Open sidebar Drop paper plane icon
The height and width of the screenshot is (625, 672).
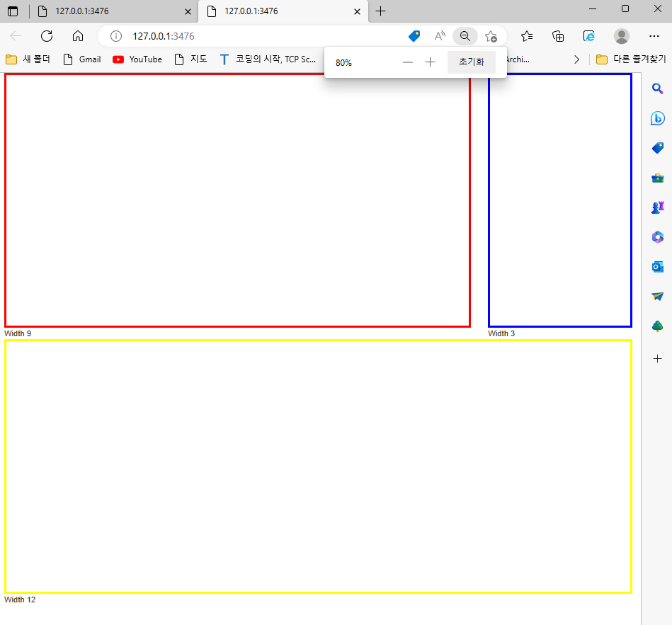coord(657,297)
